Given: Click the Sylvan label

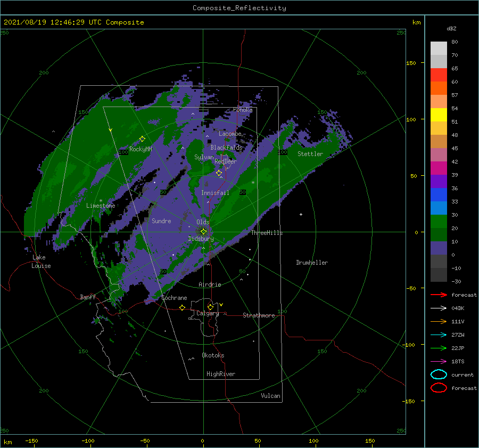Looking at the screenshot, I should coord(204,157).
